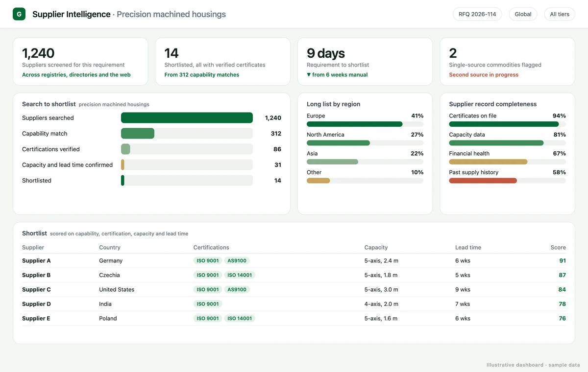Select the Supplier E row name
Viewport: 588px width, 372px height.
click(x=36, y=319)
